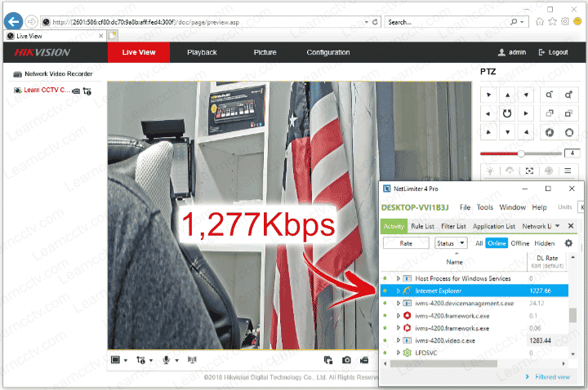The width and height of the screenshot is (588, 390).
Task: Click the PTZ menu lines icon
Action: click(x=568, y=171)
